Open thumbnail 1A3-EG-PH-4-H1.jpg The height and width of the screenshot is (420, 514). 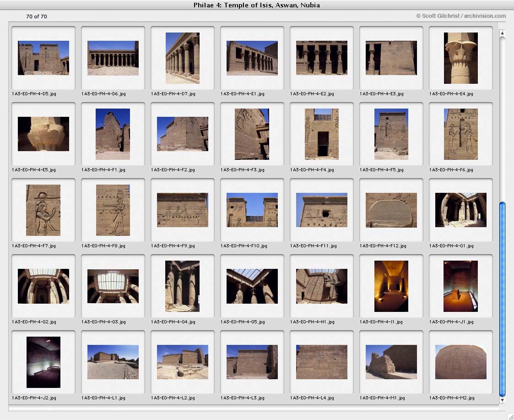[322, 286]
